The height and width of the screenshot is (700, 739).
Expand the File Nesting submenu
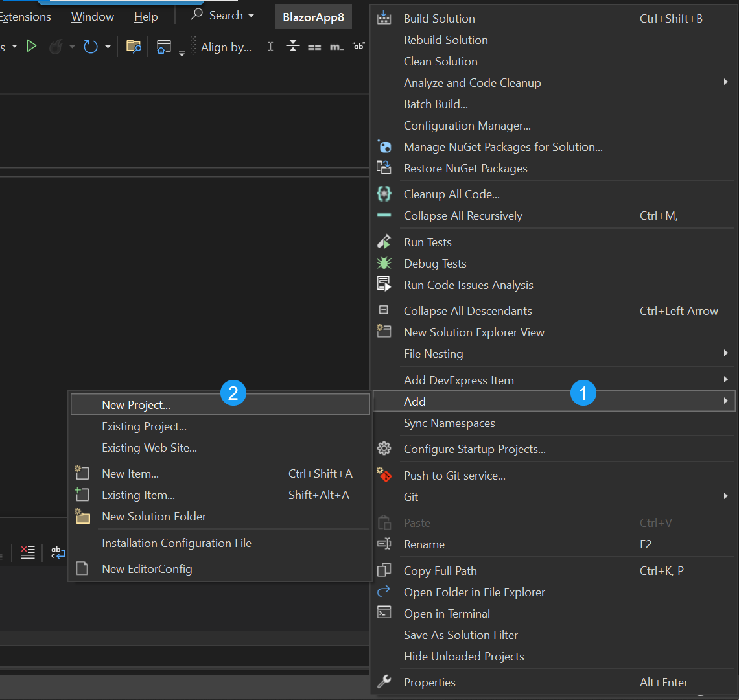pos(554,354)
